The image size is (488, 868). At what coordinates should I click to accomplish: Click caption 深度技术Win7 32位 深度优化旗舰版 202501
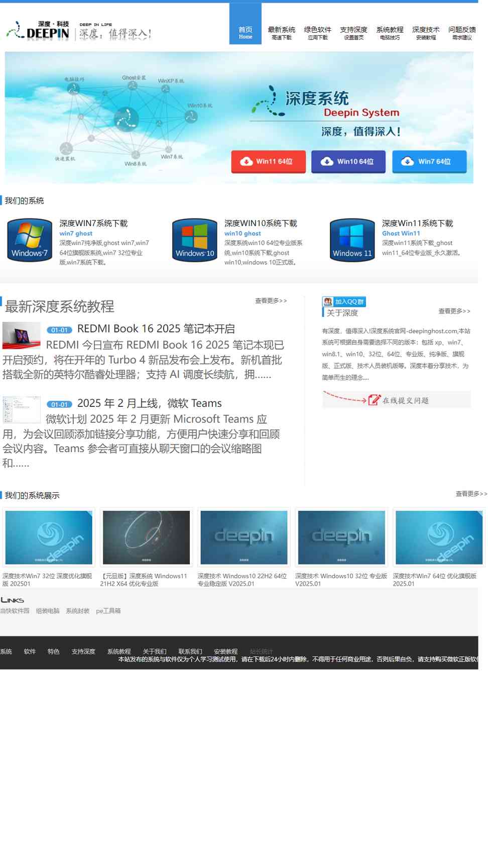47,580
